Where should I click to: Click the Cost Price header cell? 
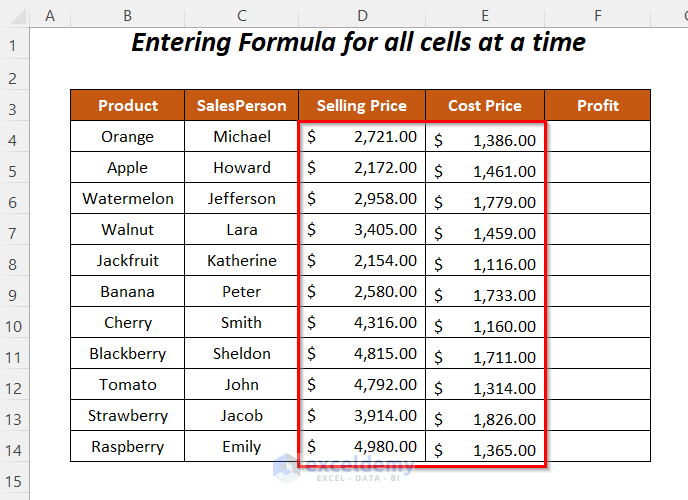(x=485, y=106)
